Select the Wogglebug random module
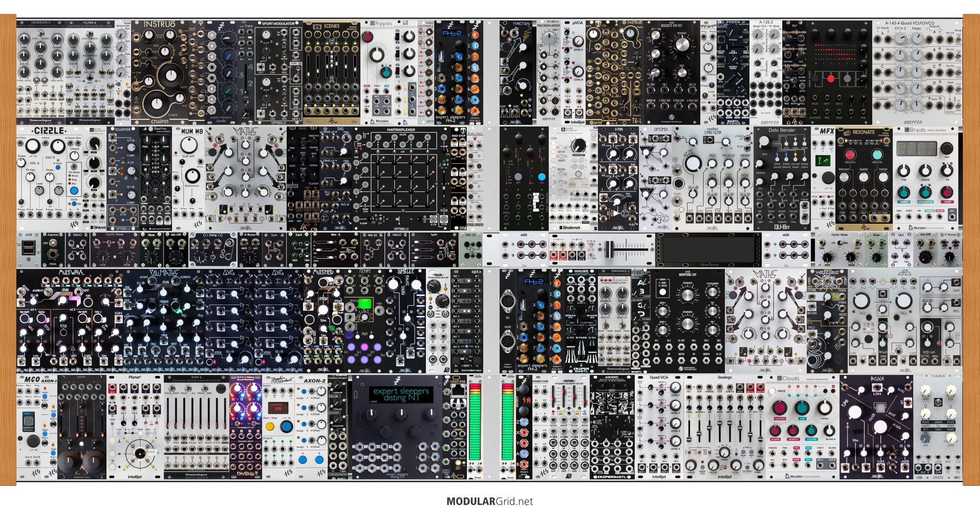This screenshot has height=510, width=980. (827, 320)
